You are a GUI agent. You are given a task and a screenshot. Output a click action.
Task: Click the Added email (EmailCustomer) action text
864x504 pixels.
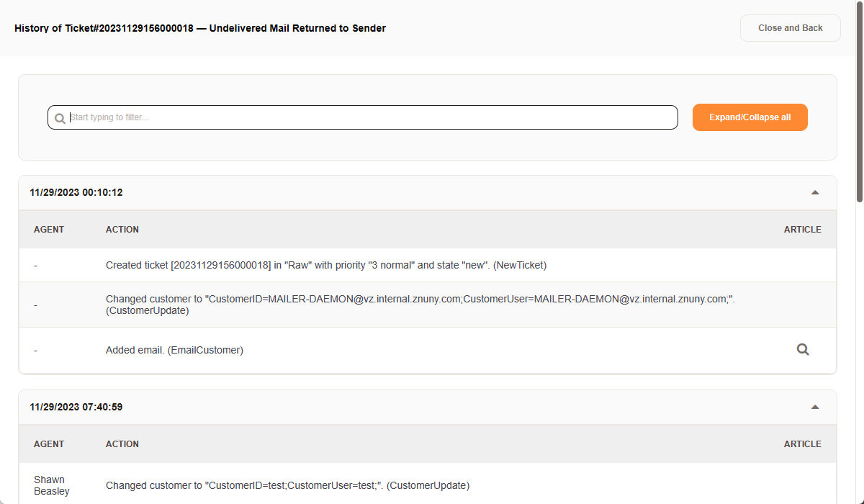174,350
